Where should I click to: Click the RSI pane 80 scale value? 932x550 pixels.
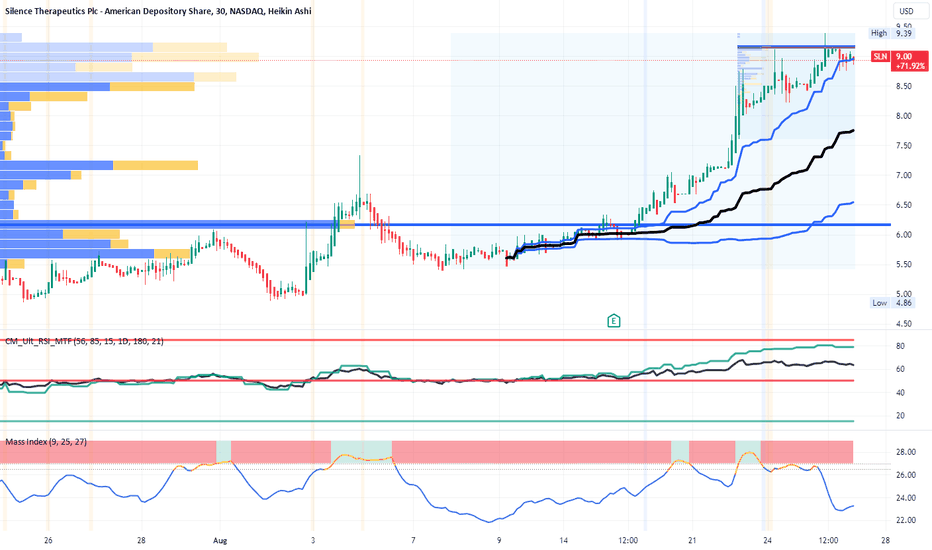pos(900,346)
